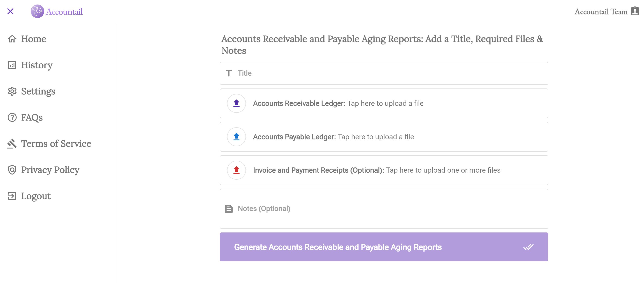Select the Home icon in sidebar
The width and height of the screenshot is (644, 283).
coord(12,39)
